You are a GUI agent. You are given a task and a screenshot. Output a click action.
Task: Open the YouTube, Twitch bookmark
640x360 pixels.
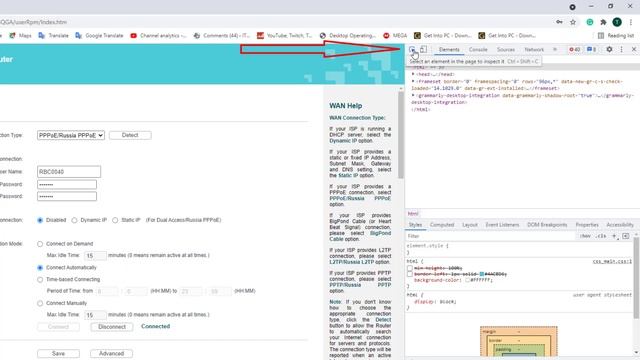tap(284, 36)
